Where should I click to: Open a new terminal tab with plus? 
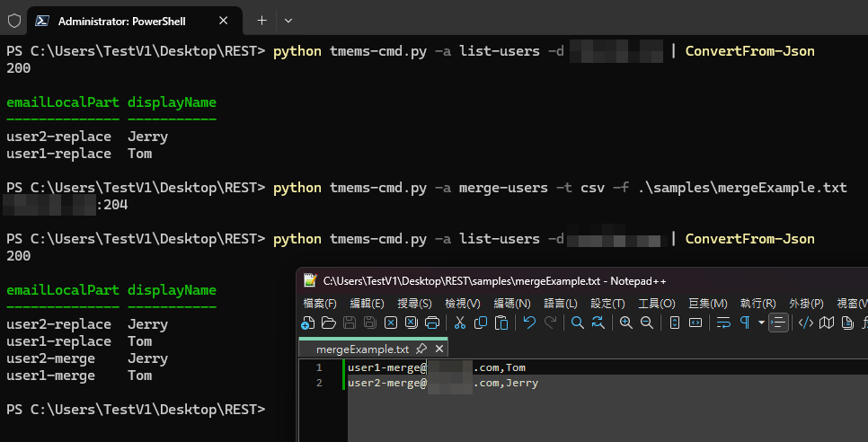click(261, 20)
